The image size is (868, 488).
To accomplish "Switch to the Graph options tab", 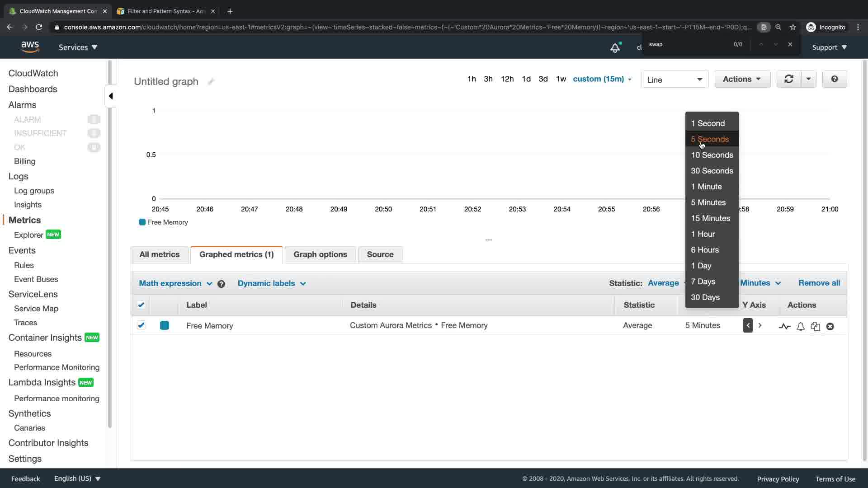I will pos(320,254).
